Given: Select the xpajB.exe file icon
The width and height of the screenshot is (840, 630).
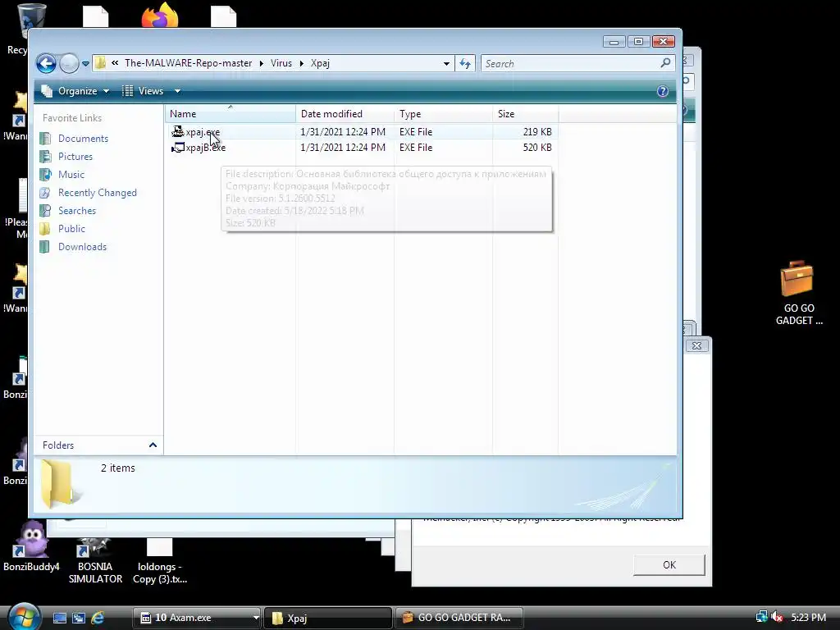Looking at the screenshot, I should point(177,148).
